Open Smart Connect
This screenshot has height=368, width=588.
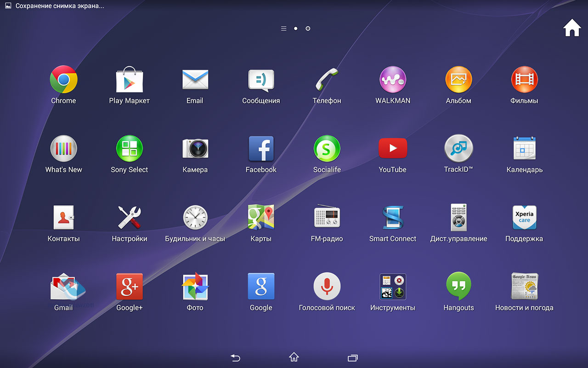pos(393,218)
